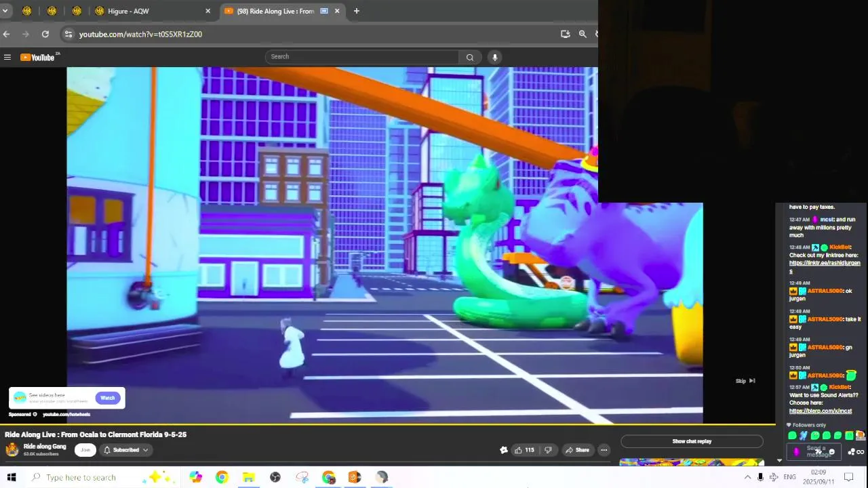Click ASTRAL5090 username saying ok jurgen

825,291
